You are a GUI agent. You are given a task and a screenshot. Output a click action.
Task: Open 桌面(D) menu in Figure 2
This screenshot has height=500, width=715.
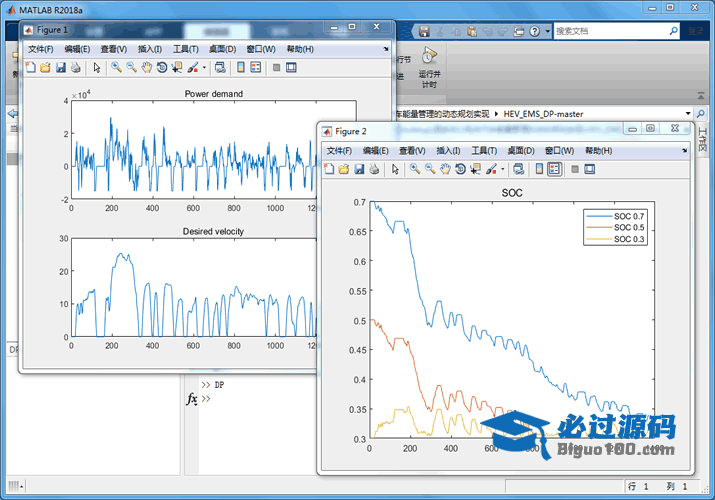point(521,150)
